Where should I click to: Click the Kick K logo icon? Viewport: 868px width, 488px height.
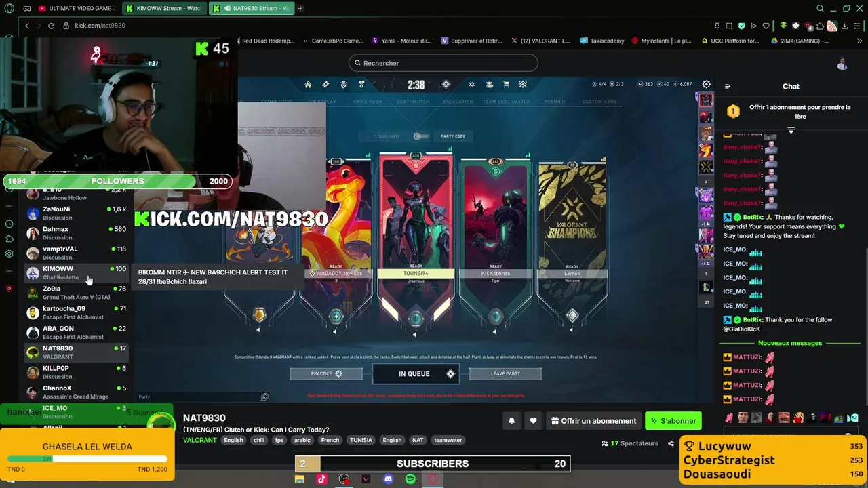pos(201,49)
